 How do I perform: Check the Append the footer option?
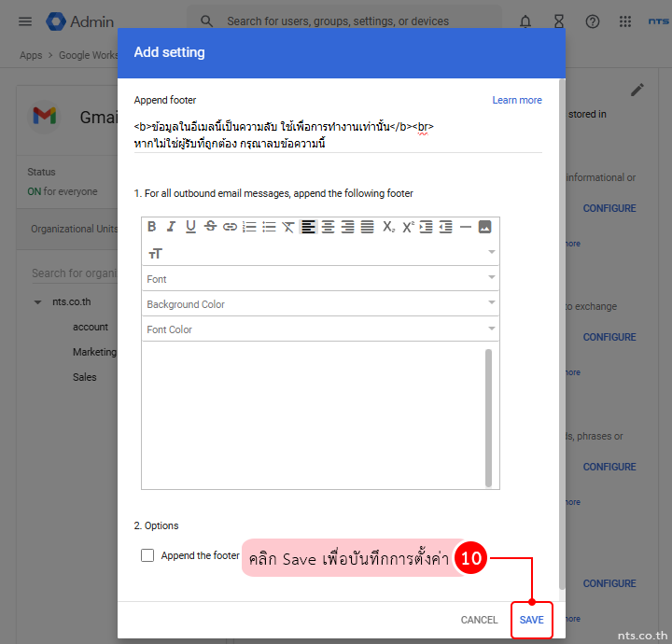tap(147, 555)
